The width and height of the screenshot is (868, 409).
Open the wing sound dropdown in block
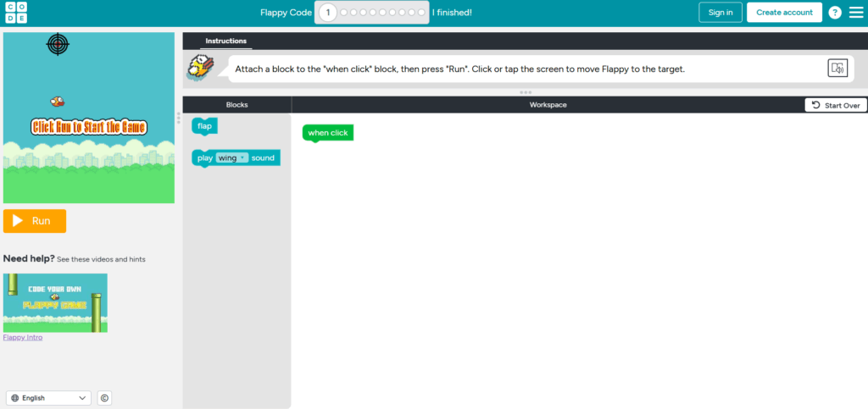232,158
